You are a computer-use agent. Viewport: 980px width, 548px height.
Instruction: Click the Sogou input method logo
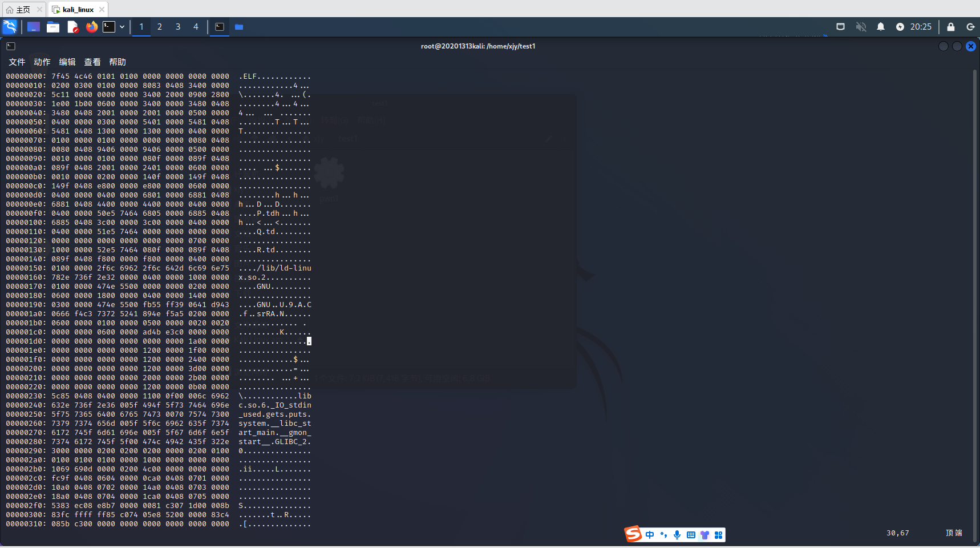633,534
